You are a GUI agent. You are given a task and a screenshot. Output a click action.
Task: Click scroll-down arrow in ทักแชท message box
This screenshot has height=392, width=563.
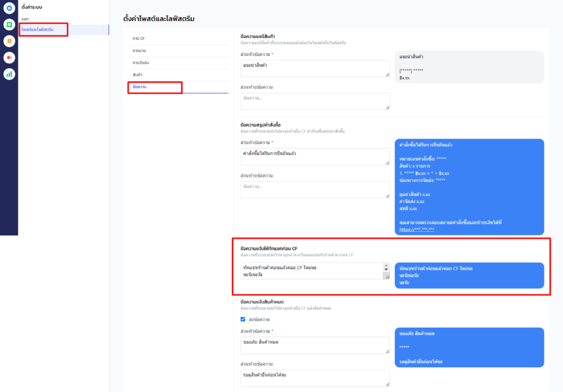coord(386,270)
